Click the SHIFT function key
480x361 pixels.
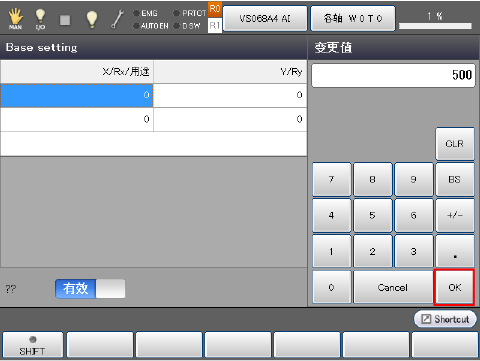[x=32, y=345]
